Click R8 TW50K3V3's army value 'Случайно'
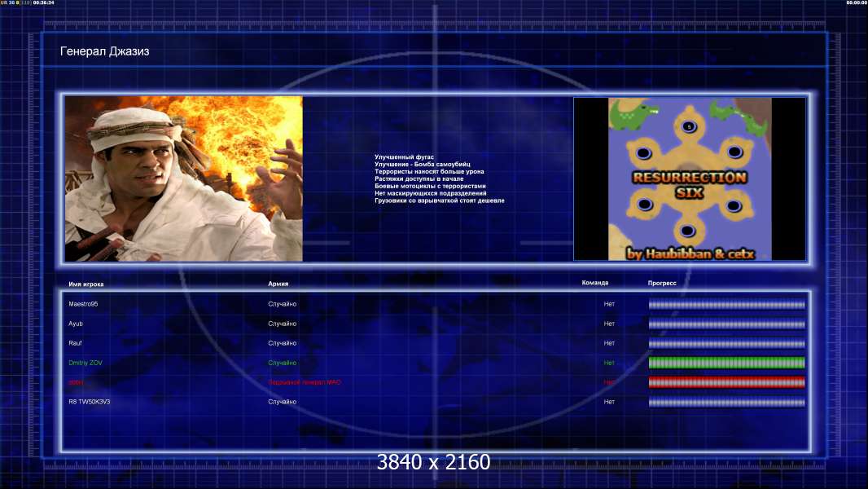868x489 pixels. [283, 402]
